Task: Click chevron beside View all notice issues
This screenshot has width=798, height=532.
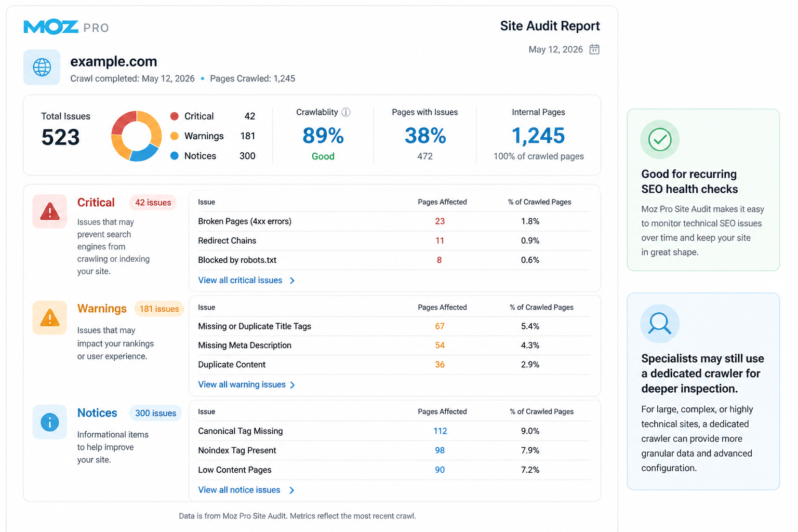Action: (x=291, y=490)
